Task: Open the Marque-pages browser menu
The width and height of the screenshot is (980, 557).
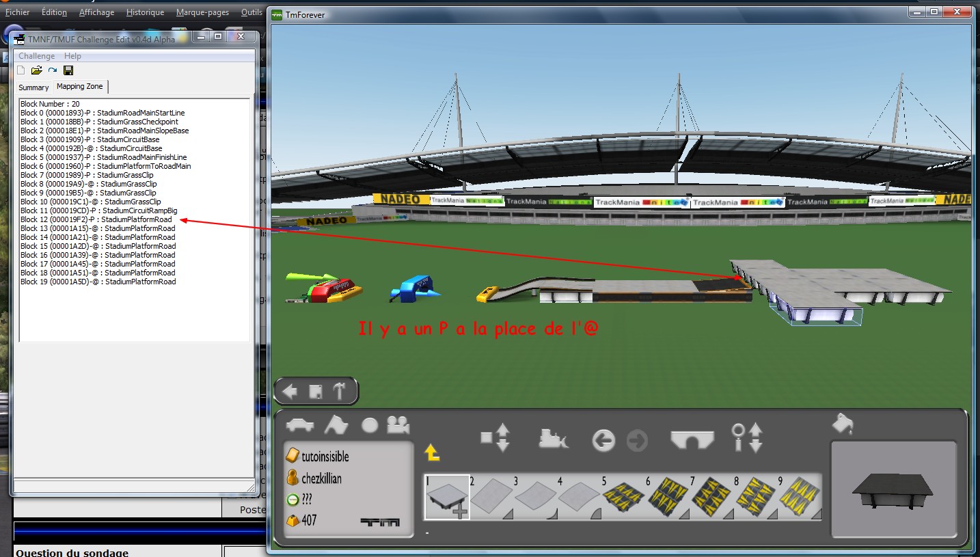Action: (202, 12)
